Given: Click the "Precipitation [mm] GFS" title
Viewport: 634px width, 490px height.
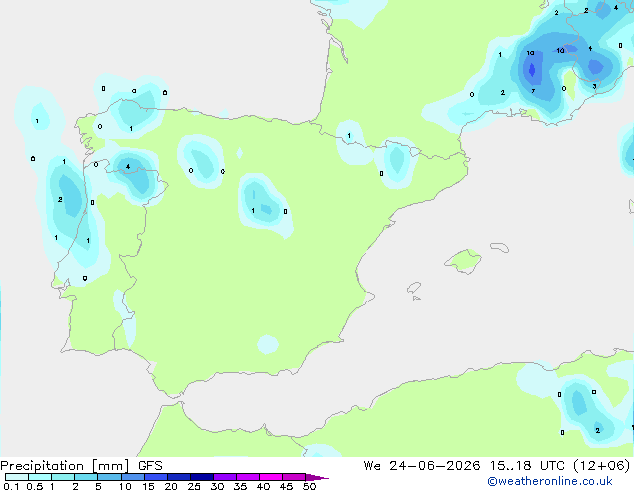Looking at the screenshot, I should (x=81, y=466).
